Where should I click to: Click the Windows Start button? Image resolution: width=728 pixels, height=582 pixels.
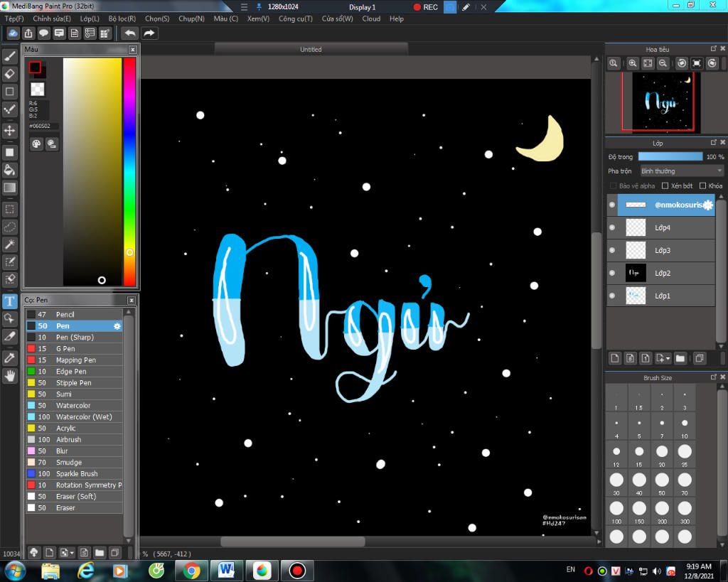click(x=14, y=571)
